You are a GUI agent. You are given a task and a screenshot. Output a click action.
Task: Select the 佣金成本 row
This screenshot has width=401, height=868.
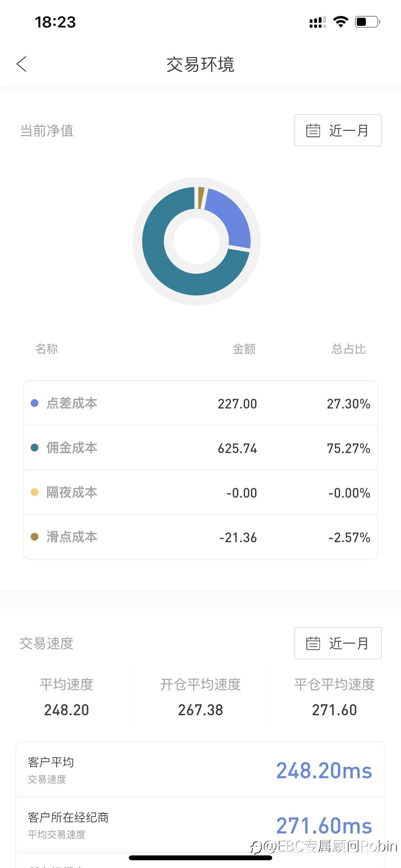pyautogui.click(x=200, y=448)
